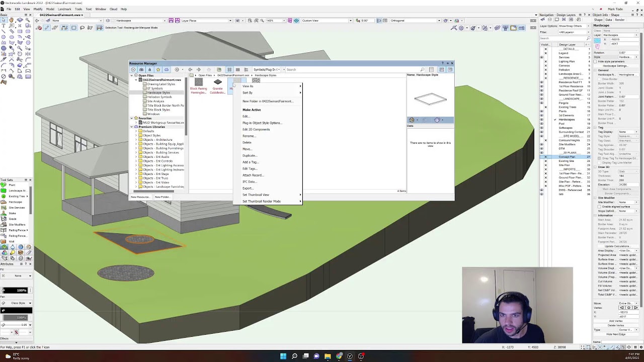Image resolution: width=644 pixels, height=362 pixels.
Task: Choose Edit 2D Components from context menu
Action: coord(256,129)
